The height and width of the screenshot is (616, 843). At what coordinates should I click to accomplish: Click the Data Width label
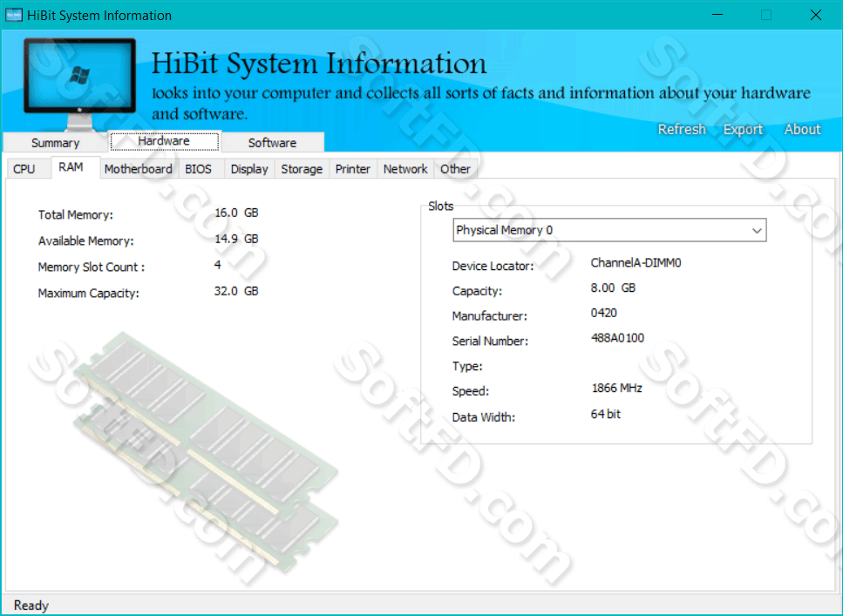click(x=484, y=417)
